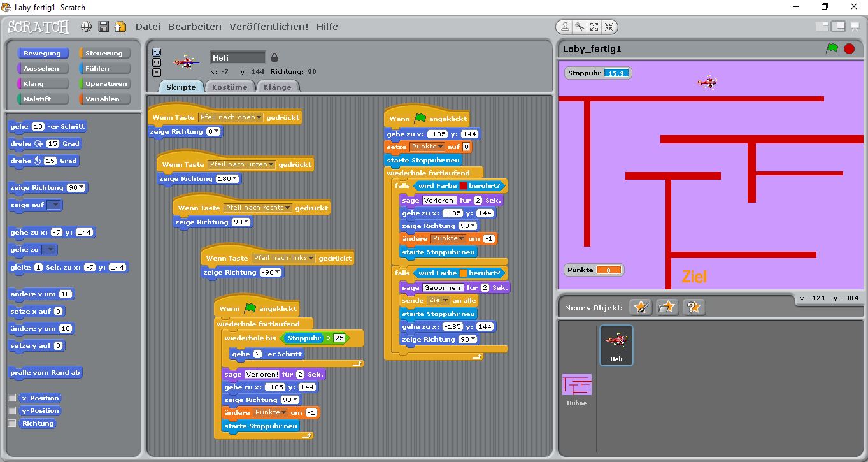Start the project with green flag
The height and width of the screenshot is (462, 868).
(x=832, y=48)
